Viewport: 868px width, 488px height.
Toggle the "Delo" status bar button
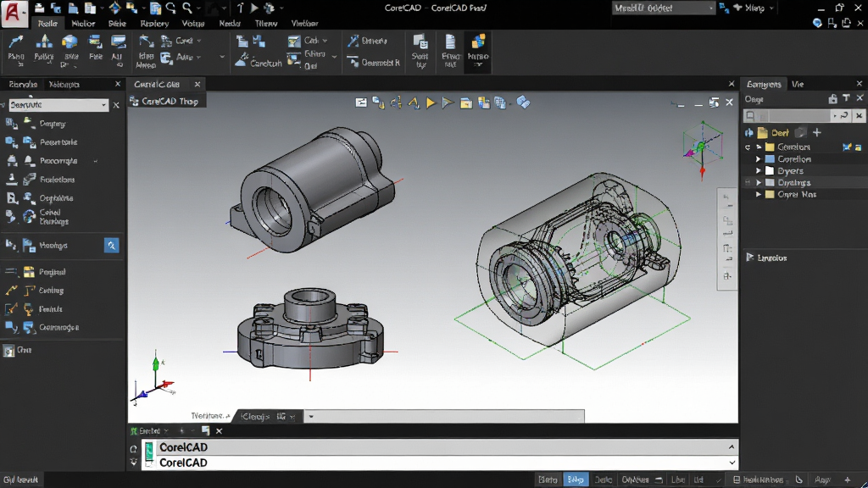coord(603,480)
